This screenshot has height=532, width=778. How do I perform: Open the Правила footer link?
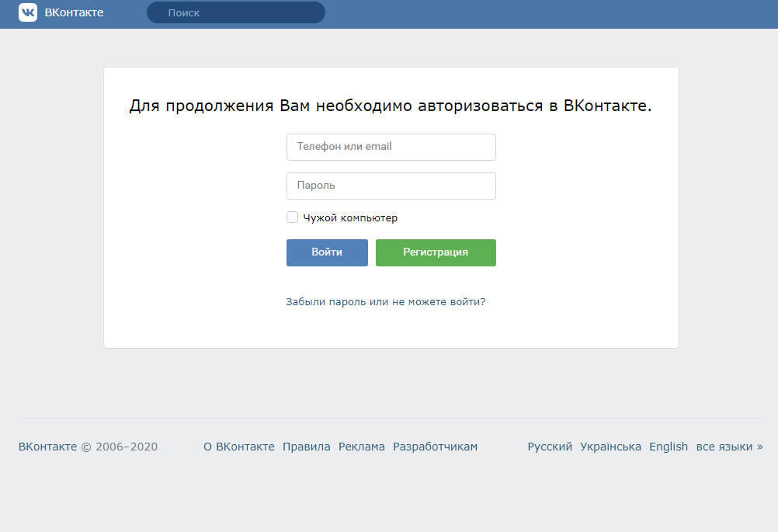click(x=306, y=447)
